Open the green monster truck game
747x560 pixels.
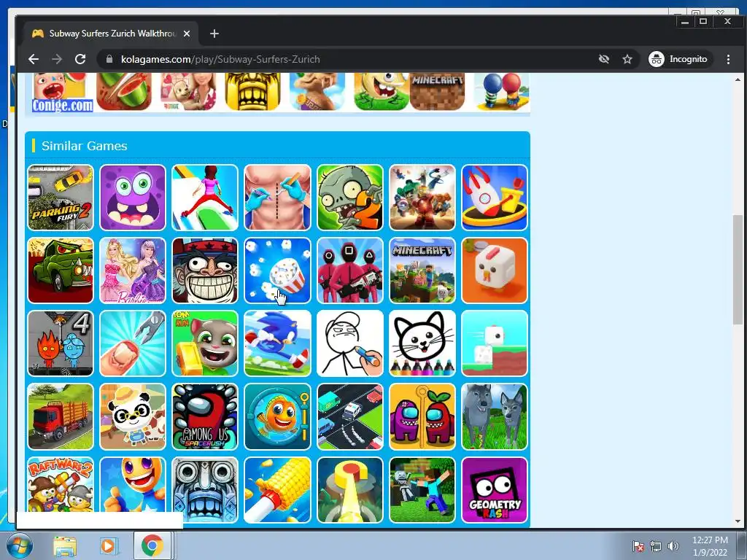pyautogui.click(x=61, y=271)
